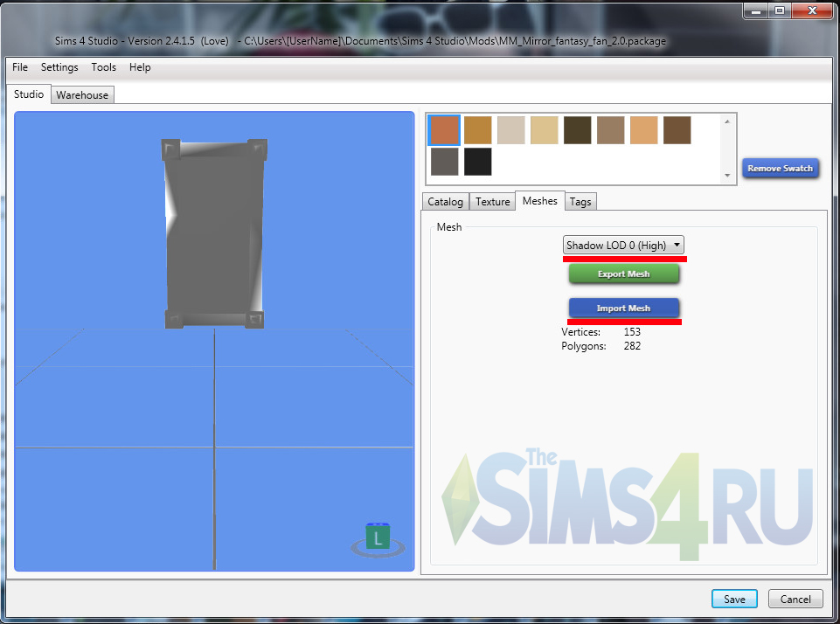The height and width of the screenshot is (624, 840).
Task: Pick the dark gray swatch in second row
Action: coord(444,162)
